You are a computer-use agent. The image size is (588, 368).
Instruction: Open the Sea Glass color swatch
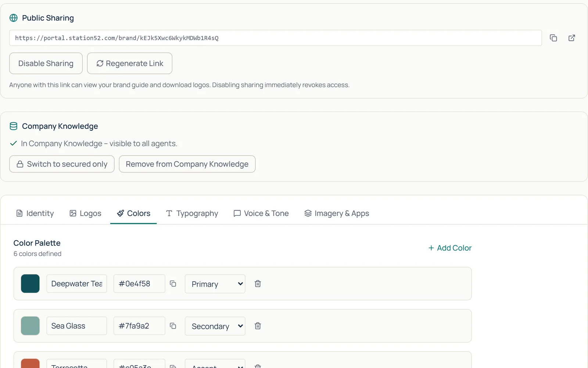30,326
